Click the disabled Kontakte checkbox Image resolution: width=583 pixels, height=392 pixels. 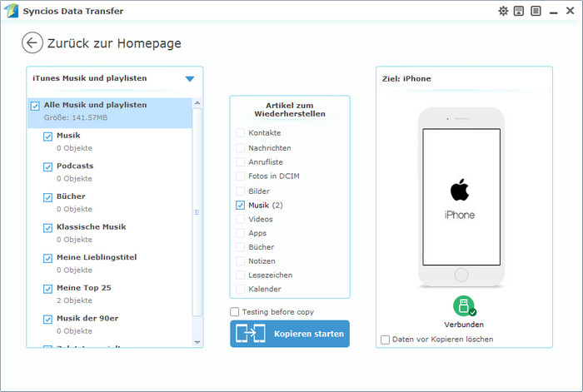(x=240, y=132)
